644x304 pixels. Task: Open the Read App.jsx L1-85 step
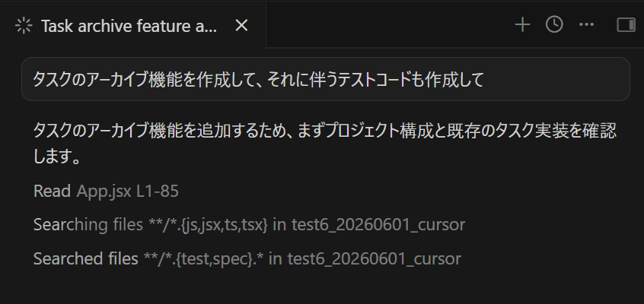point(106,192)
